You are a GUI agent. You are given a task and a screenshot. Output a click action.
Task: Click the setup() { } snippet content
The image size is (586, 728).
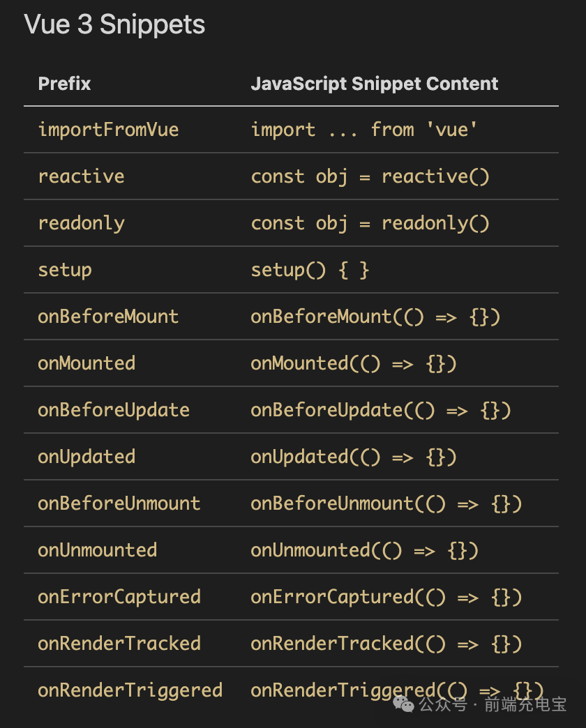(310, 271)
